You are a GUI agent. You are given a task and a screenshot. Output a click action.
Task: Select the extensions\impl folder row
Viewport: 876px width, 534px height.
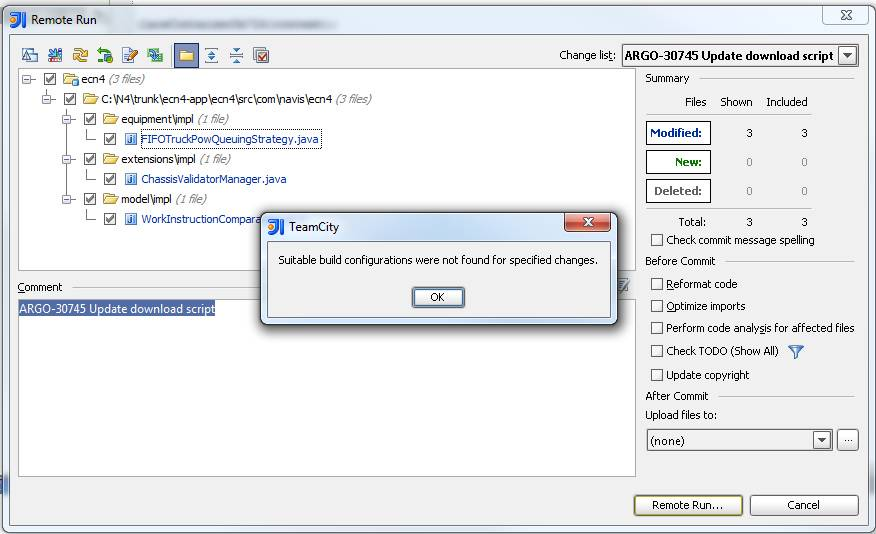pos(158,159)
